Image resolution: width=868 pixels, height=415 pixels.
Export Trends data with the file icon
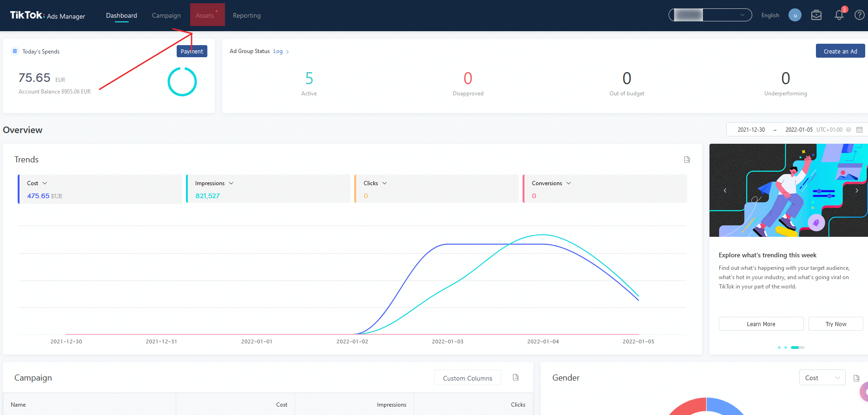(687, 160)
